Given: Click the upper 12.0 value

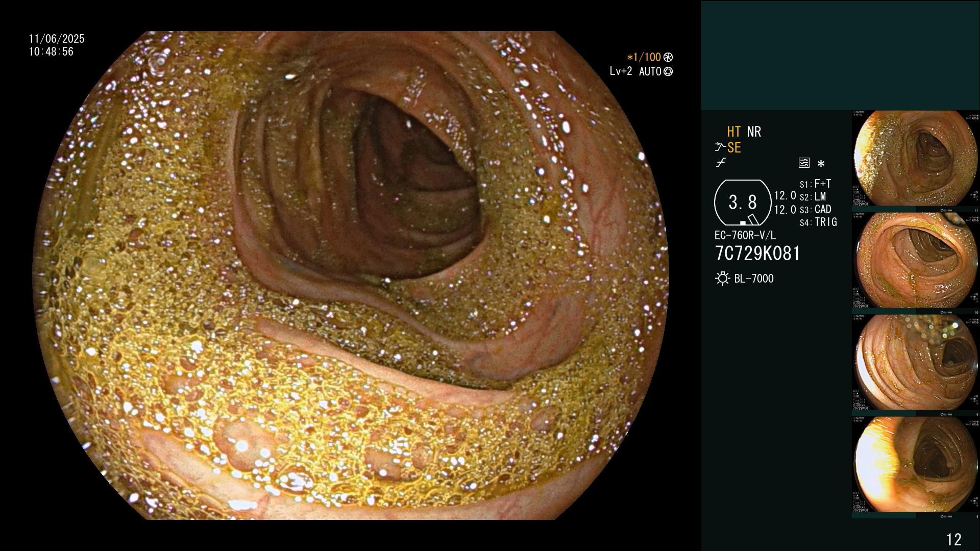Looking at the screenshot, I should pos(785,196).
